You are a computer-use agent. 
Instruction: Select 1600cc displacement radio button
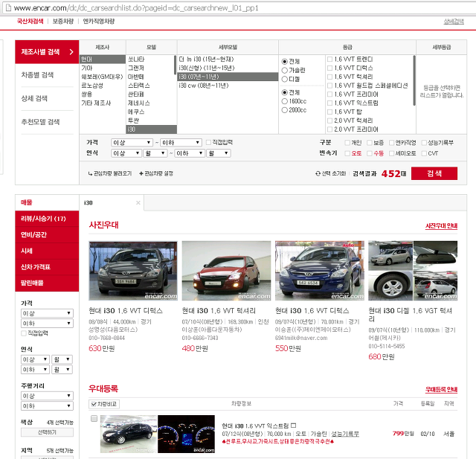point(284,101)
